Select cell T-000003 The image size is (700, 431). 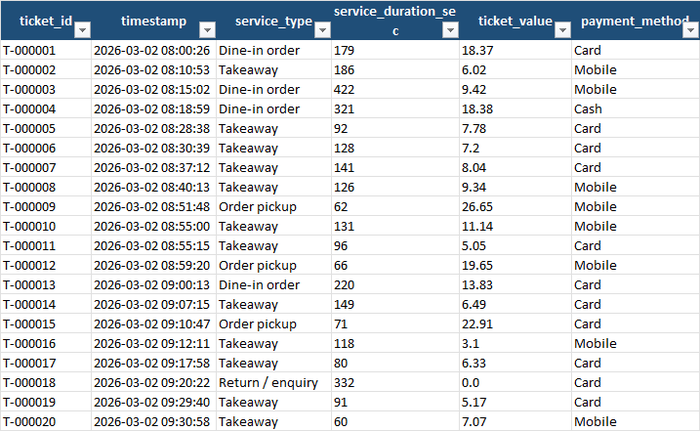coord(46,90)
